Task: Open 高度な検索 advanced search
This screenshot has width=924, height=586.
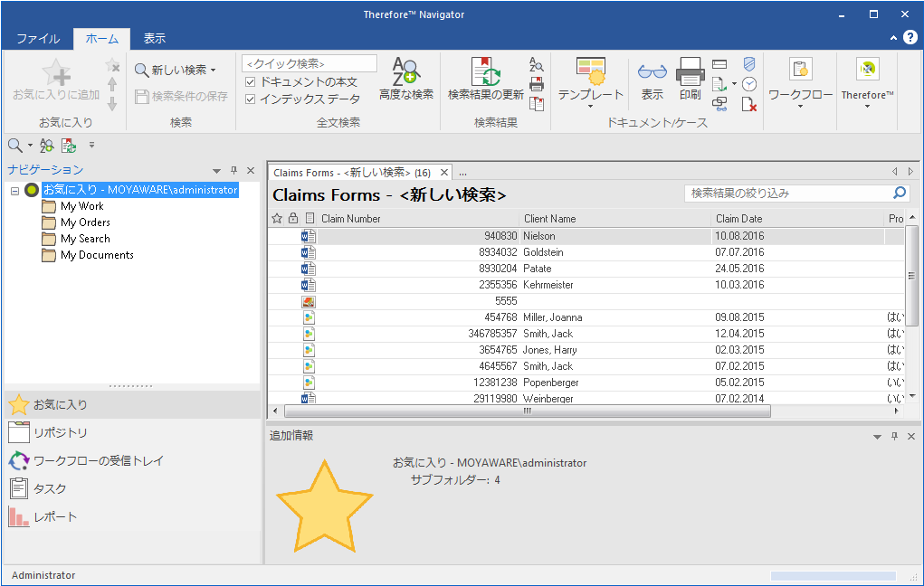Action: (x=406, y=79)
